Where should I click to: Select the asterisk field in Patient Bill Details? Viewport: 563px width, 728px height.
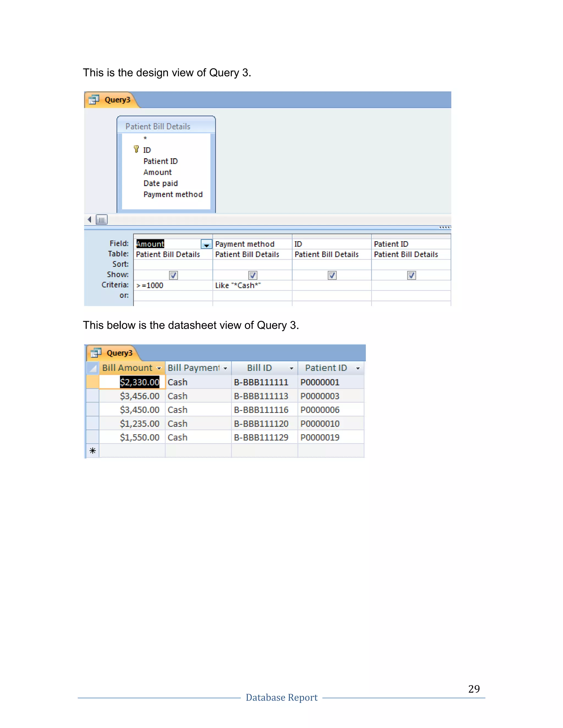pyautogui.click(x=145, y=138)
